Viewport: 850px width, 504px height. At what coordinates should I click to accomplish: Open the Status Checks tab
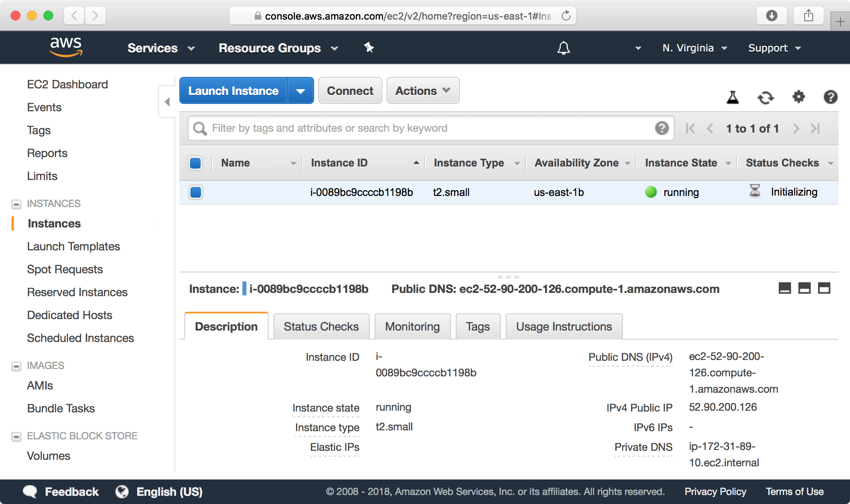tap(321, 326)
